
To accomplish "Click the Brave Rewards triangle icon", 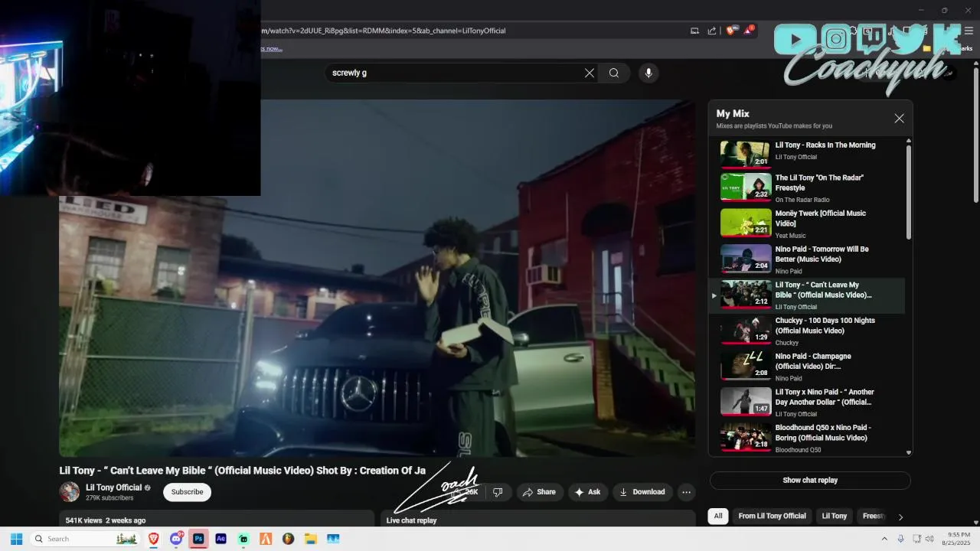I will tap(747, 31).
